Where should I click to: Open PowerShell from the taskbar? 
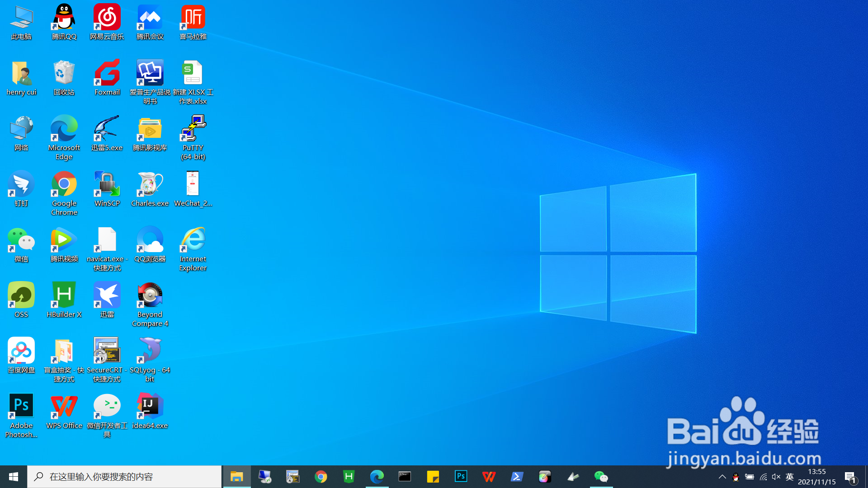pos(517,477)
